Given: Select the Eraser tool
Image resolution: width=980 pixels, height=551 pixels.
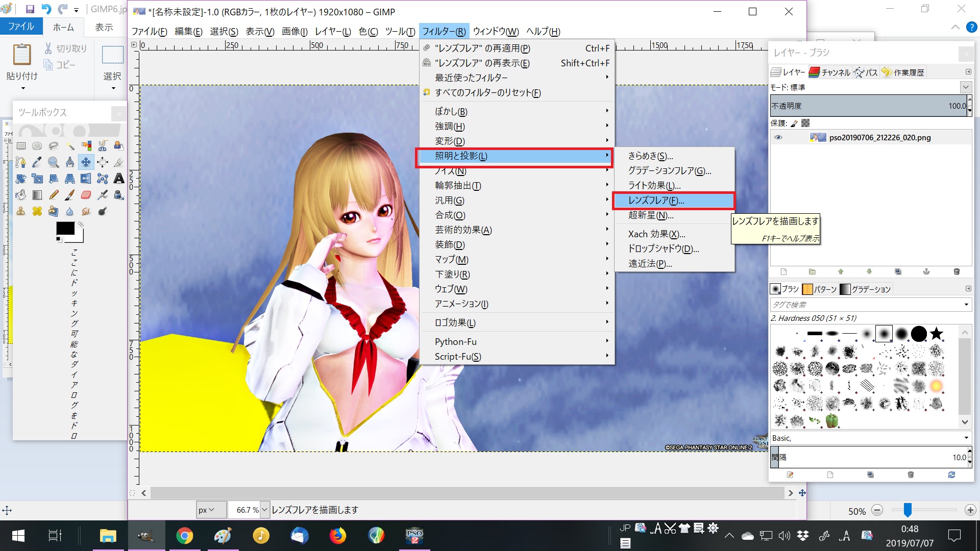Looking at the screenshot, I should click(x=86, y=195).
